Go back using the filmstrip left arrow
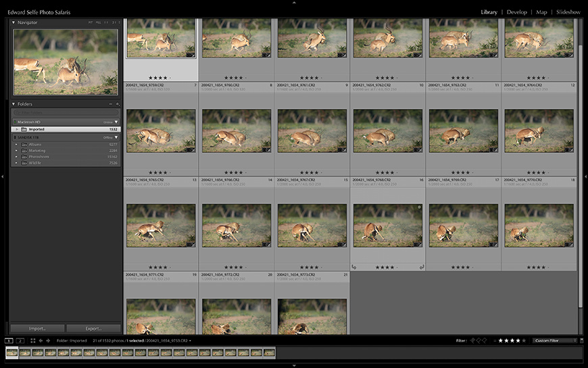Viewport: 588px width, 368px height. point(41,340)
